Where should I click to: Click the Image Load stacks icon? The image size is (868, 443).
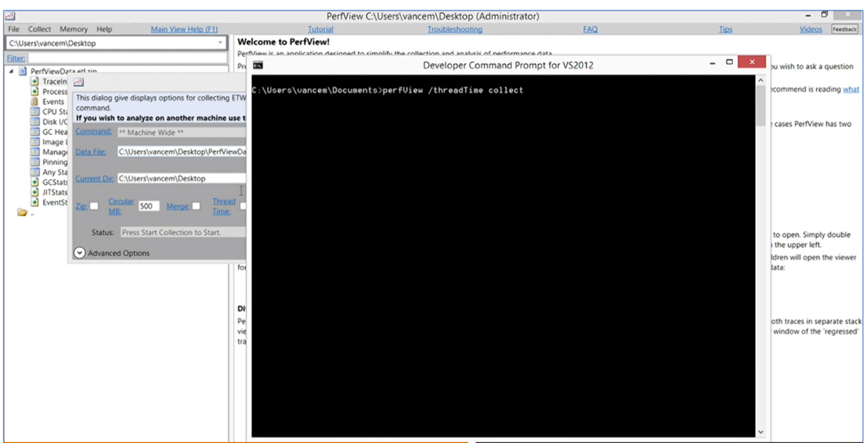(x=35, y=142)
